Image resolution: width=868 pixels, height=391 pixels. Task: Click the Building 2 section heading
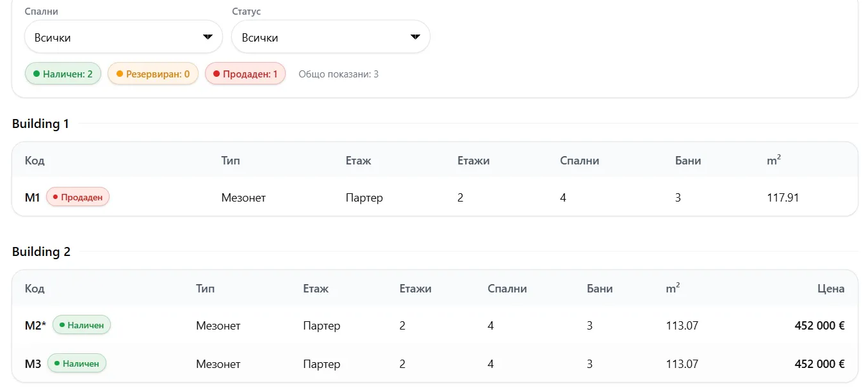tap(41, 251)
